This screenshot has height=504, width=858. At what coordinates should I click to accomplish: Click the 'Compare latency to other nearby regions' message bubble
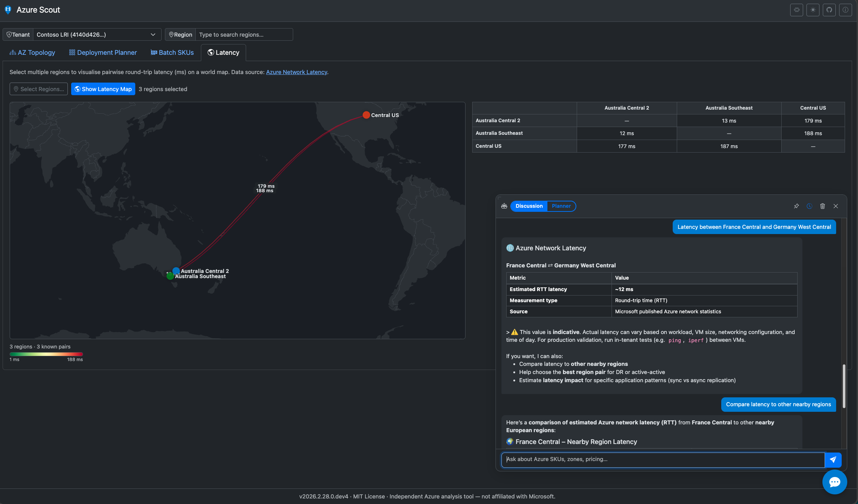778,404
